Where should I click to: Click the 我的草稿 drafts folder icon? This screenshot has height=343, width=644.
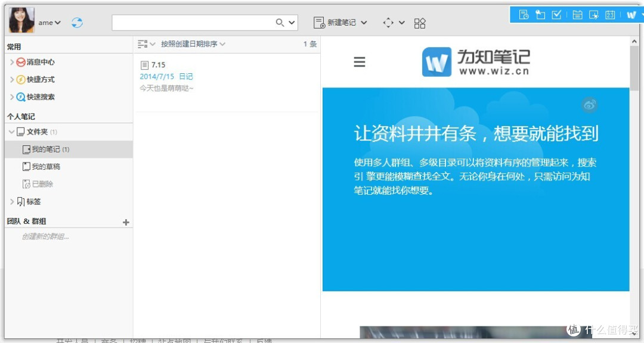[x=26, y=167]
